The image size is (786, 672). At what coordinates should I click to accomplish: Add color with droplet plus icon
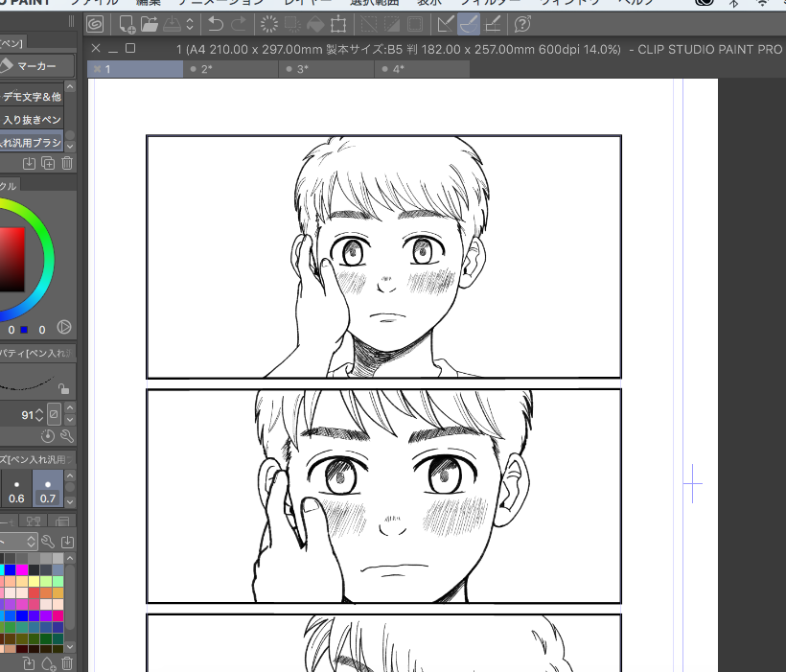48,664
